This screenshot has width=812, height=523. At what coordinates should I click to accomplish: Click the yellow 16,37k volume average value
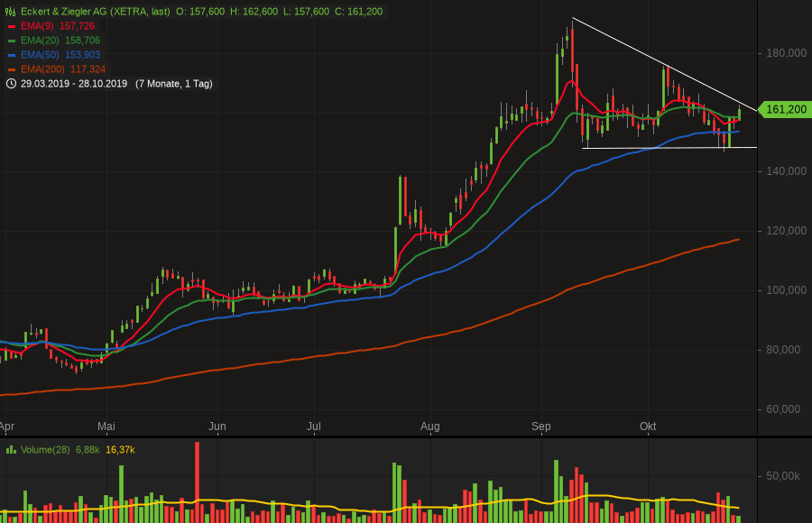click(x=121, y=449)
